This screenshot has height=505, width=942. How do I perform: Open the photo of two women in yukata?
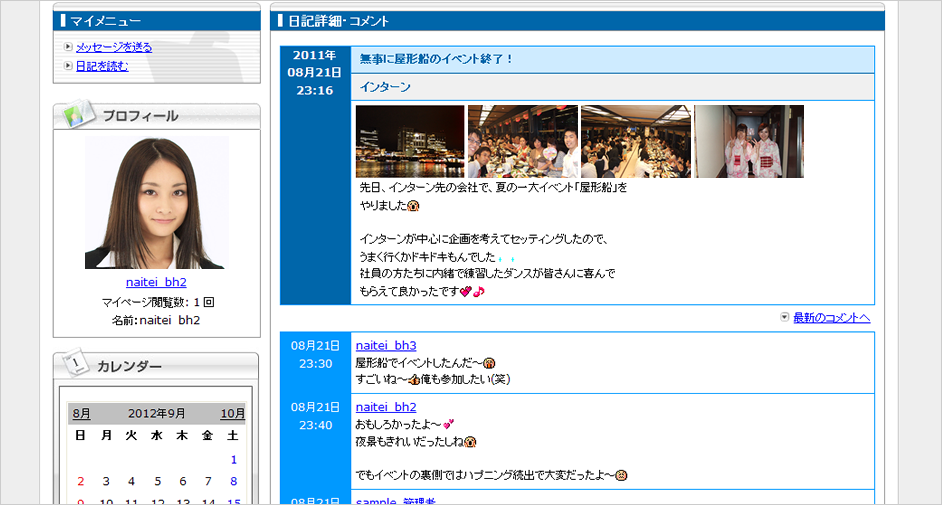coord(749,142)
